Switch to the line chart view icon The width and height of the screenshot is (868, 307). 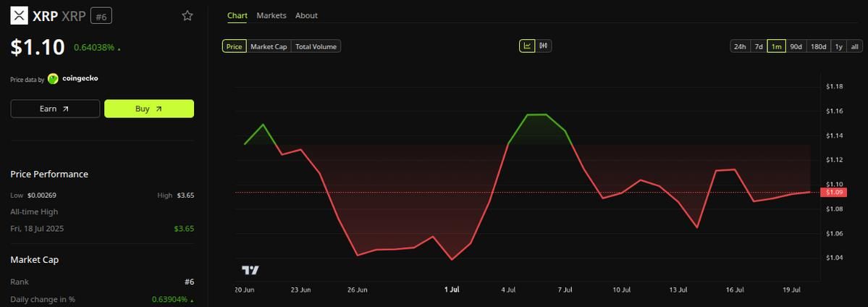(x=527, y=46)
